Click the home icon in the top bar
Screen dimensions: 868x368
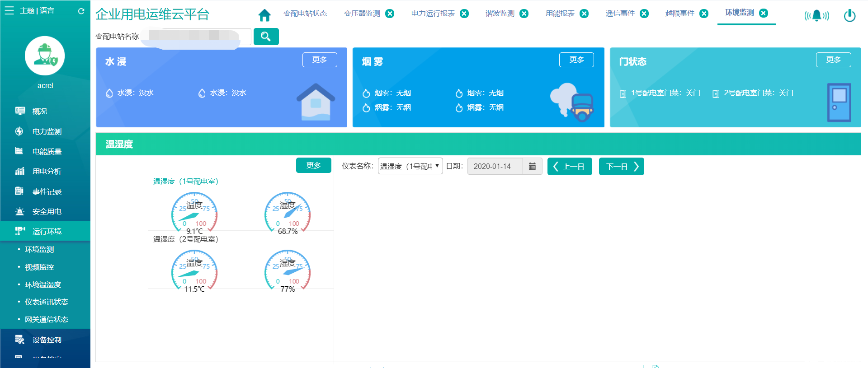[x=264, y=15]
